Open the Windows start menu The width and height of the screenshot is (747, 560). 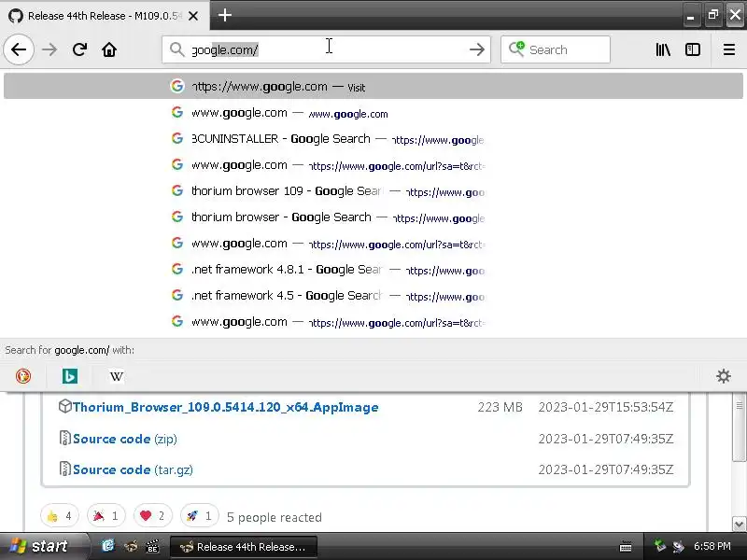click(x=43, y=546)
